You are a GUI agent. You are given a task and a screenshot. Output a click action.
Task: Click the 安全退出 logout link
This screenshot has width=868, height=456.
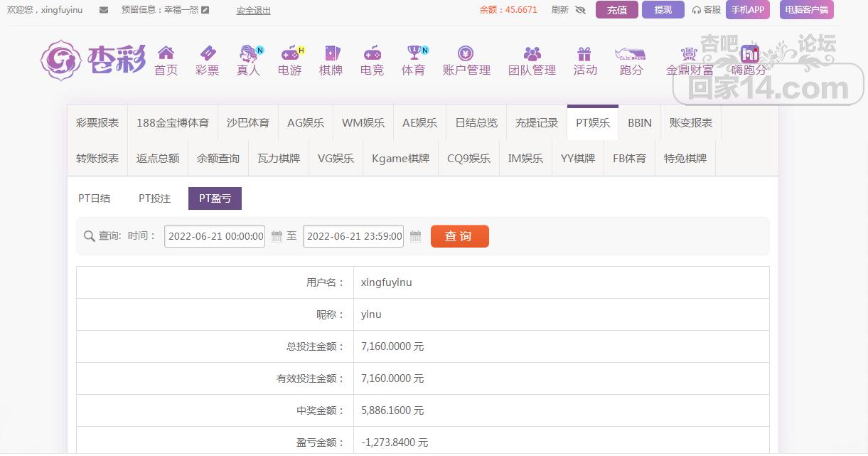[253, 11]
